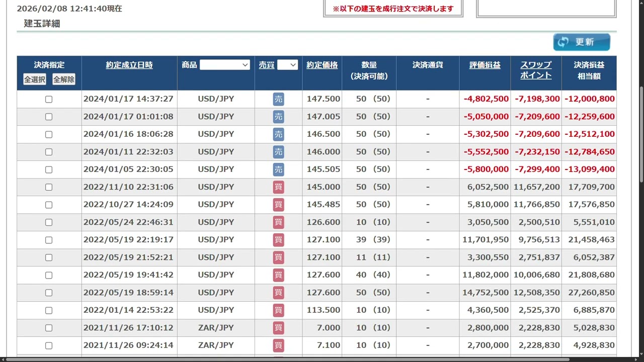Open the 売買 filter dropdown

coord(287,65)
